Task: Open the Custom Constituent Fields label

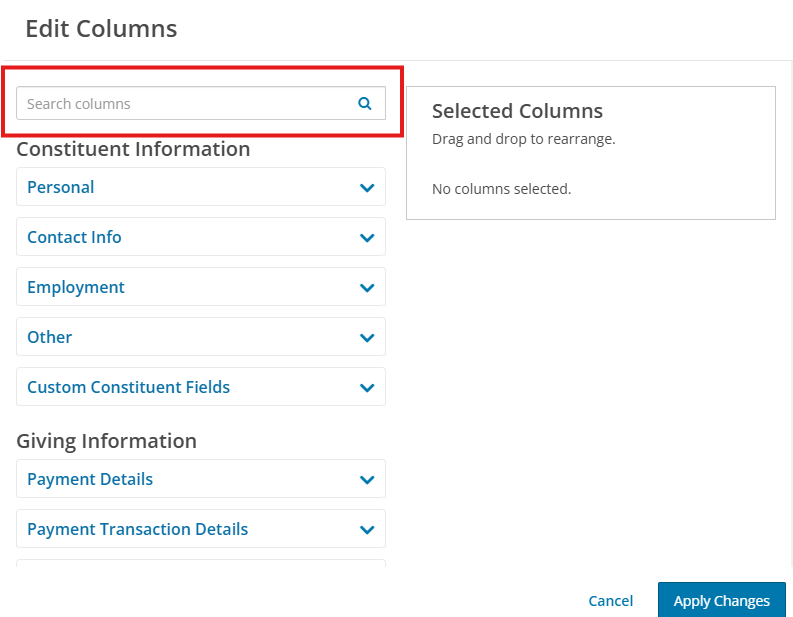Action: coord(128,387)
